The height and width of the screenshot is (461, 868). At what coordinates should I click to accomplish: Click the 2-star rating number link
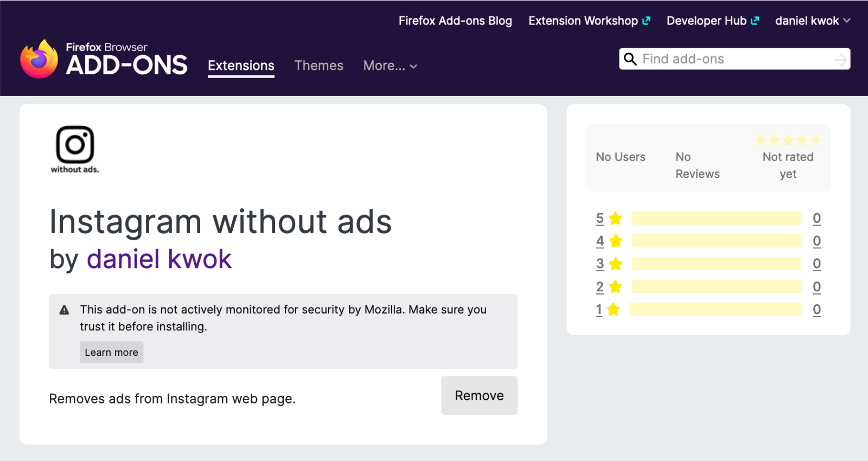[x=599, y=286]
